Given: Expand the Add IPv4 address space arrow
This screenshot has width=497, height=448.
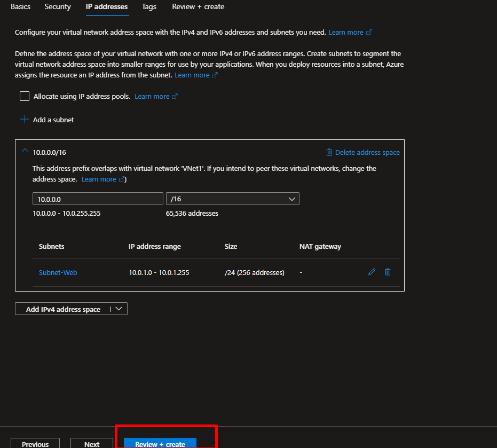Looking at the screenshot, I should 119,309.
